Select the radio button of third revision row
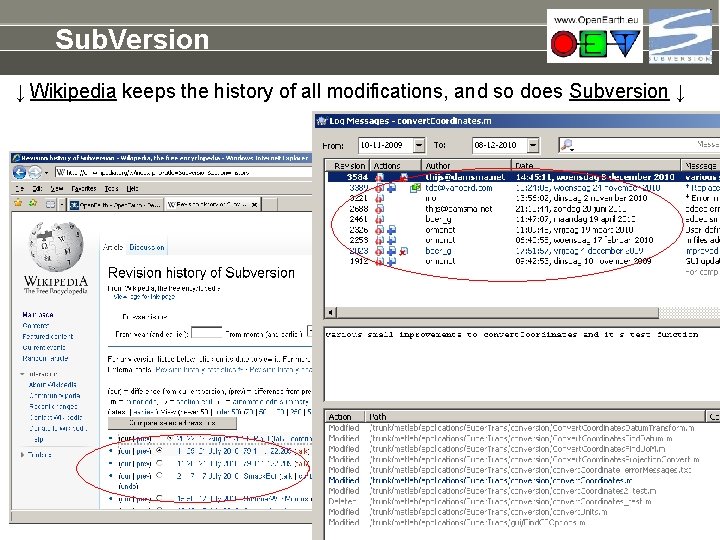This screenshot has height=540, width=720. click(x=159, y=463)
